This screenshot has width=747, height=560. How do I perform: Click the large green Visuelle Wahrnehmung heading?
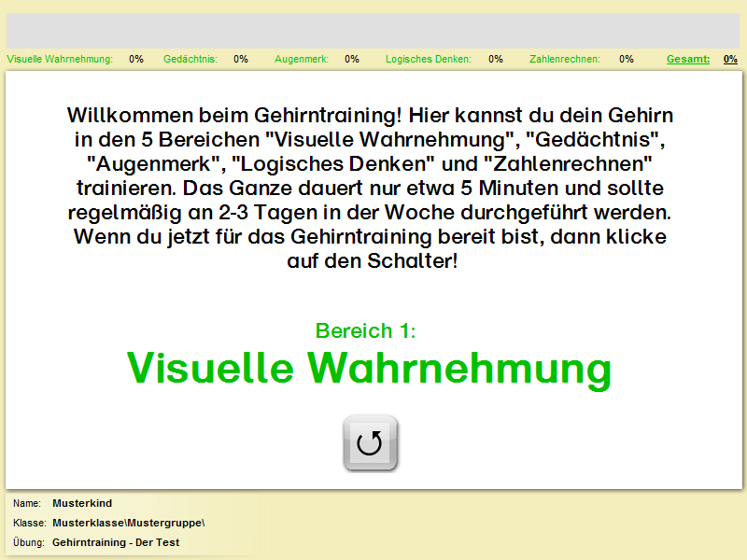point(370,367)
